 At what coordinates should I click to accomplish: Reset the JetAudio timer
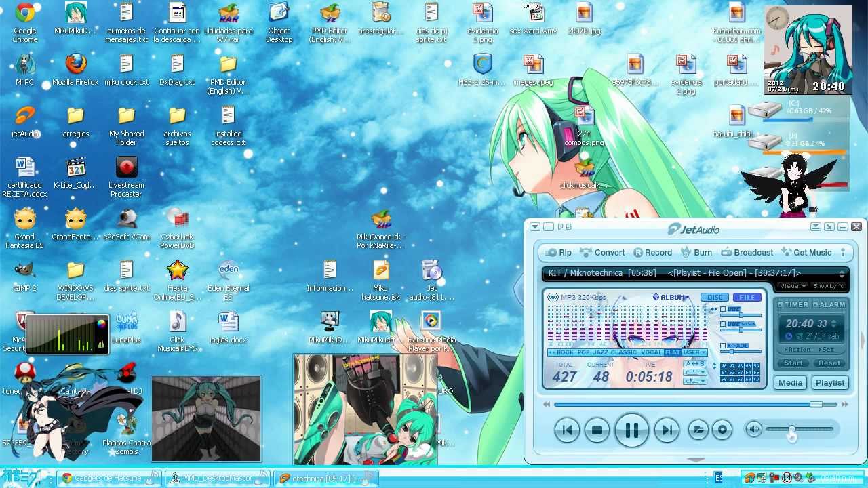click(829, 363)
